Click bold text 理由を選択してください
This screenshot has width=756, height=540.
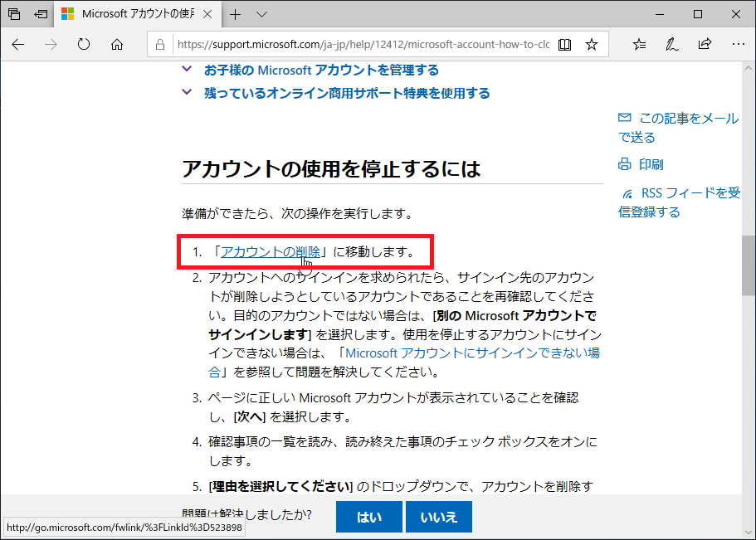coord(281,486)
